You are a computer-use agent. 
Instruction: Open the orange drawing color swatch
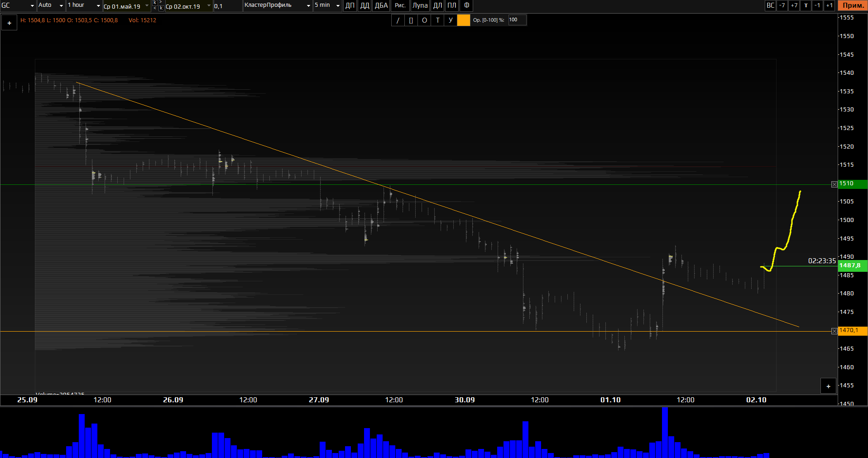pos(464,20)
